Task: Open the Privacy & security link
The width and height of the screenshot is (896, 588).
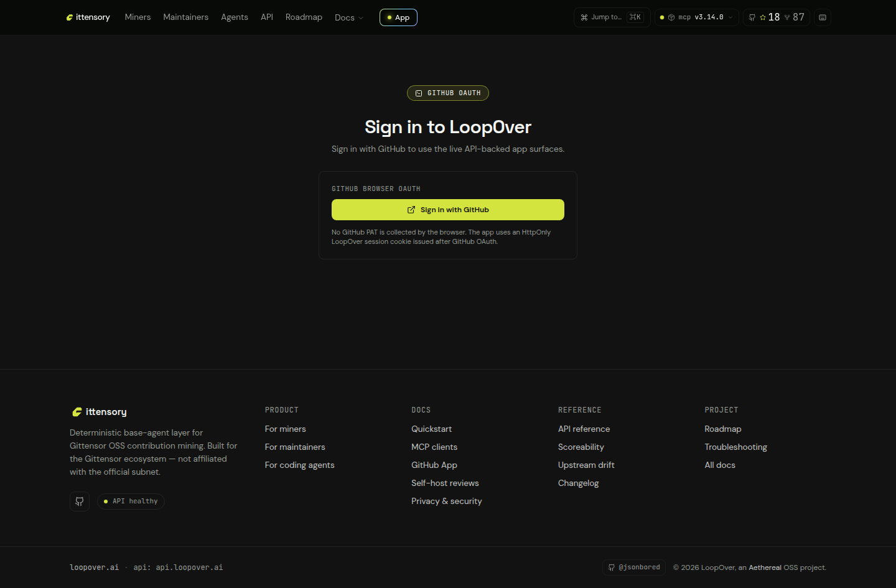Action: (447, 502)
